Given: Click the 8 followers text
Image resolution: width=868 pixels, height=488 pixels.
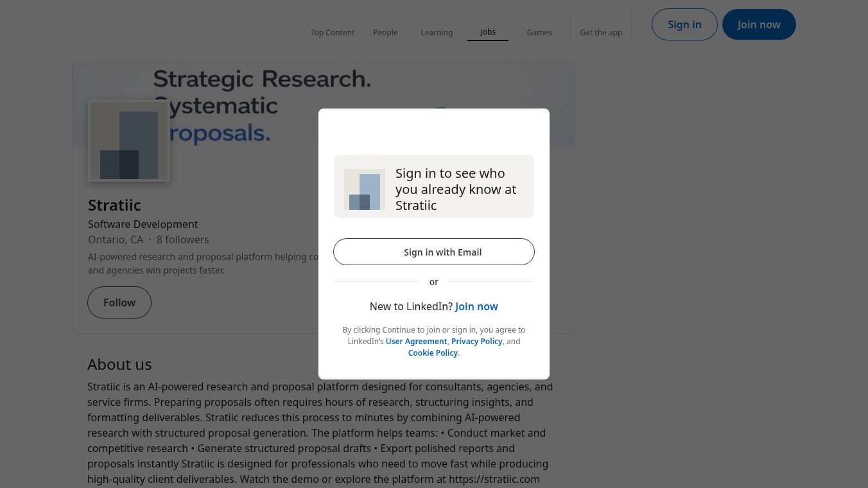Looking at the screenshot, I should [183, 240].
